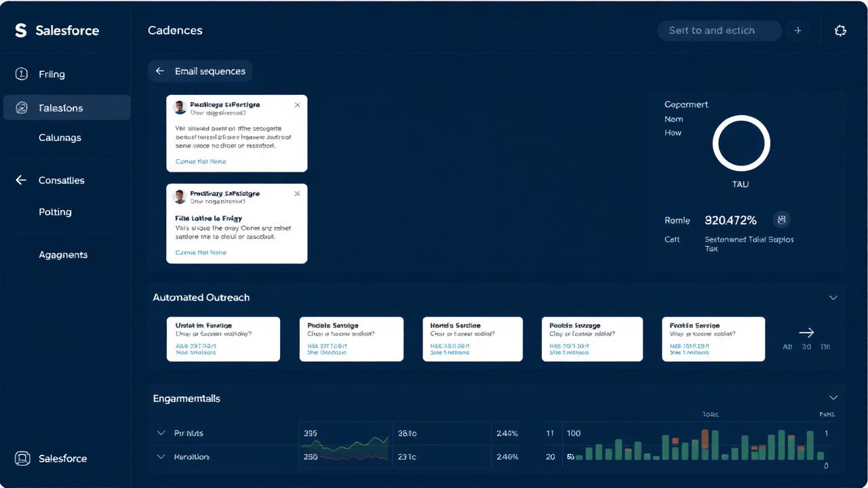868x488 pixels.
Task: Expand the Meration row chevron
Action: point(161,456)
